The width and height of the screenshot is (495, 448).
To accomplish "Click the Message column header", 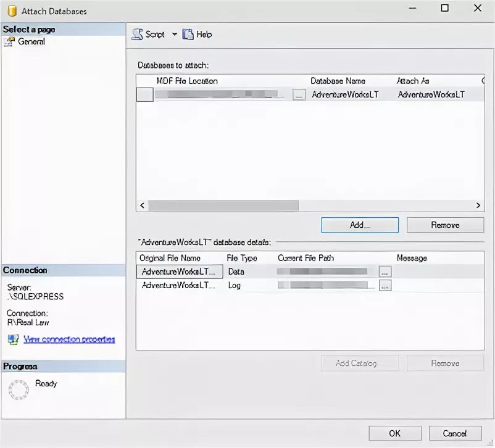I will coord(412,258).
